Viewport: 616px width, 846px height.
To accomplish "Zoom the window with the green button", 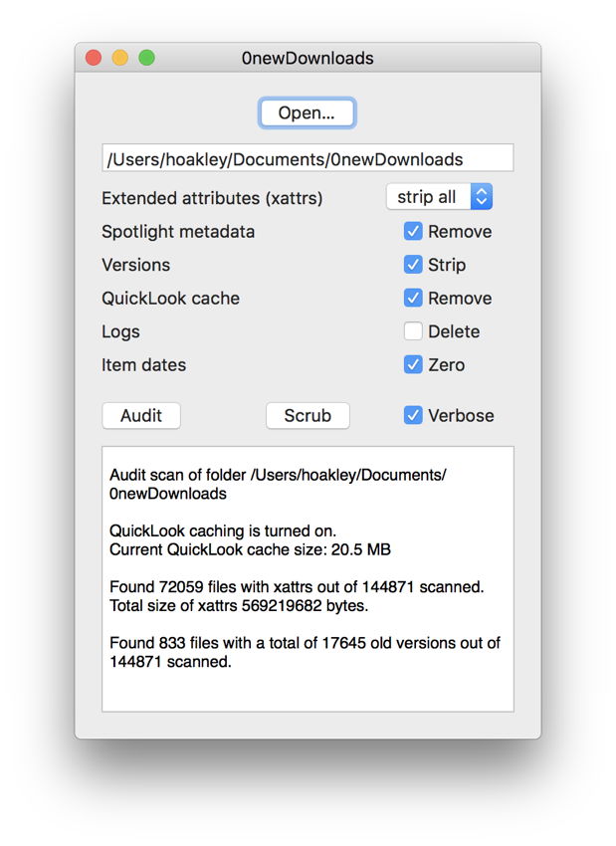I will pyautogui.click(x=146, y=58).
